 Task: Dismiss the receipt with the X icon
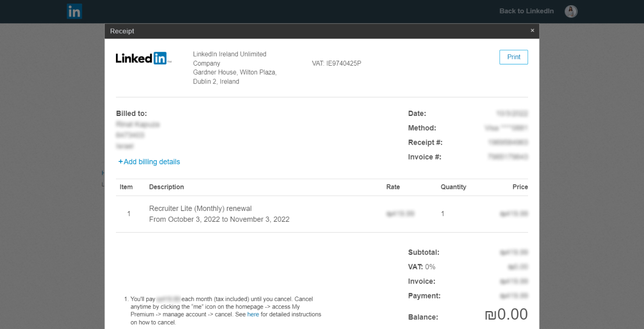(532, 30)
